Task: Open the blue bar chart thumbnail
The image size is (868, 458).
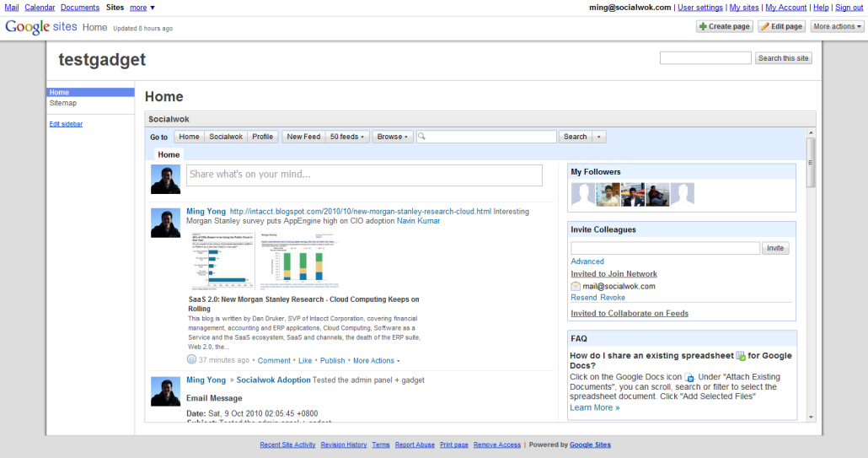Action: pos(222,261)
